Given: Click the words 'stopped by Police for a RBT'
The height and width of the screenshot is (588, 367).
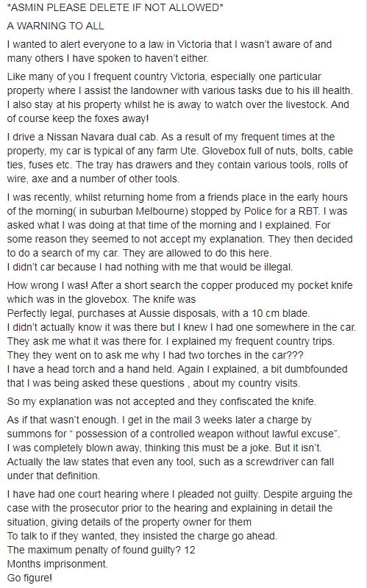Looking at the screenshot, I should click(255, 211).
